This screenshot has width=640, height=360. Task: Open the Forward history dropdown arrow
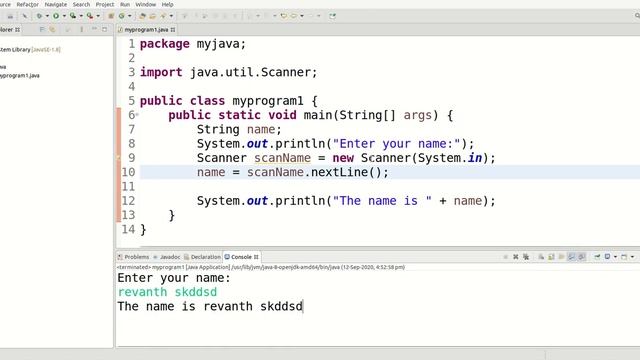(x=302, y=16)
